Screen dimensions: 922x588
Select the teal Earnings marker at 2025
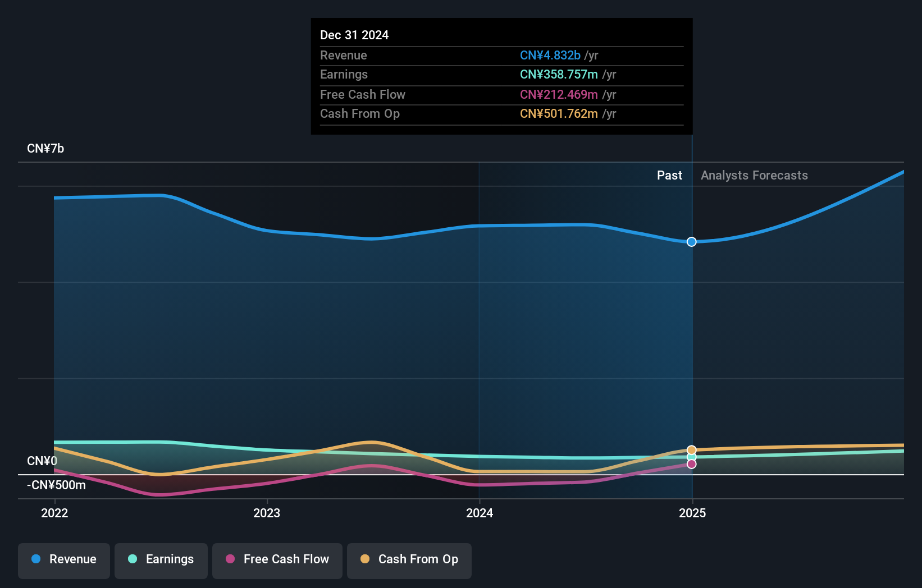tap(691, 457)
